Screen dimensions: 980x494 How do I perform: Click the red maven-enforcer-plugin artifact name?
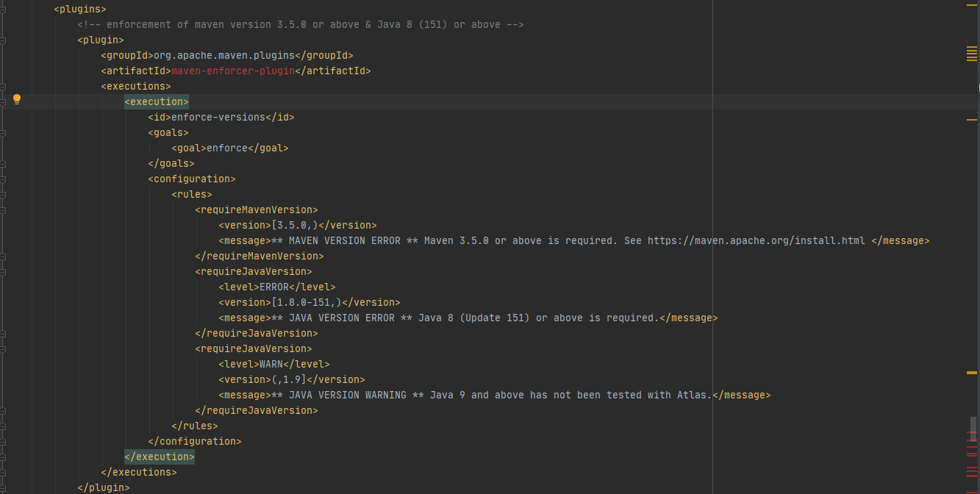pos(233,71)
